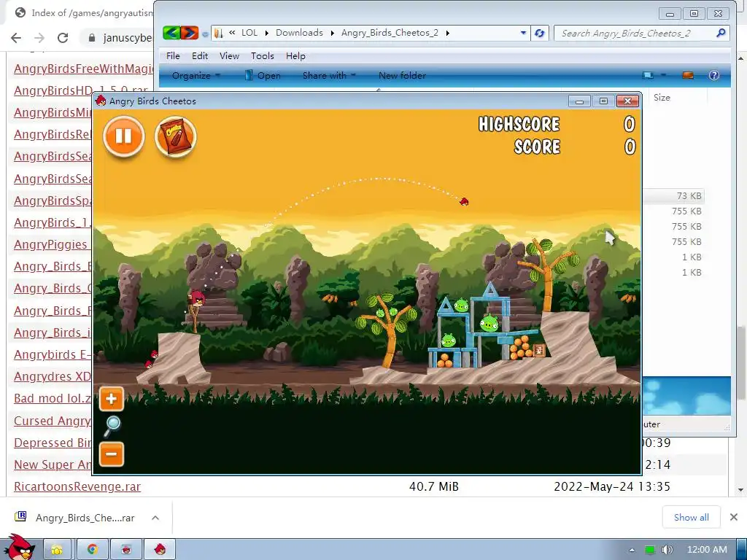747x560 pixels.
Task: Click the Chrome page scrollbar down arrow
Action: [741, 490]
